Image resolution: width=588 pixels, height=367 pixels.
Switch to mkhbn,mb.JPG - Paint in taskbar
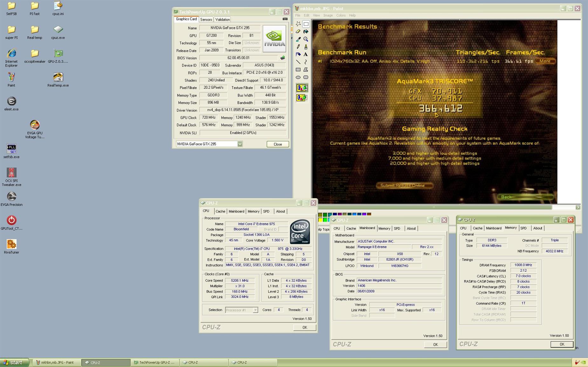[x=57, y=362]
